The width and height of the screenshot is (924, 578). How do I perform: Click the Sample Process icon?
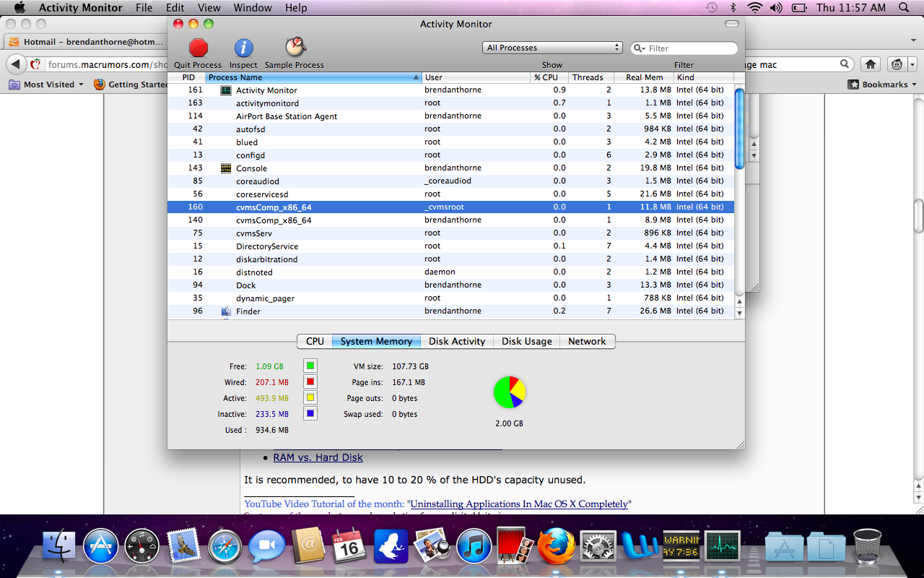(x=294, y=48)
